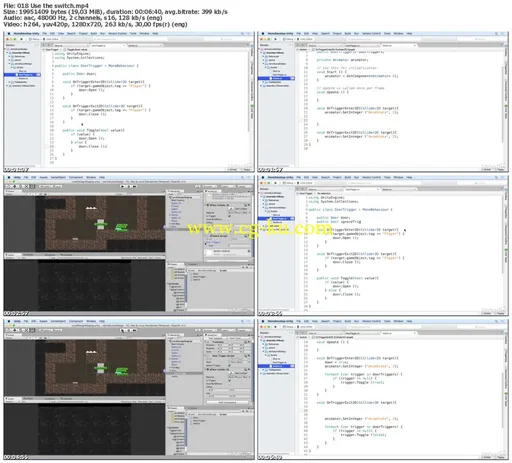Open Apple menu in first DoorTrigger code frame

tap(9, 33)
